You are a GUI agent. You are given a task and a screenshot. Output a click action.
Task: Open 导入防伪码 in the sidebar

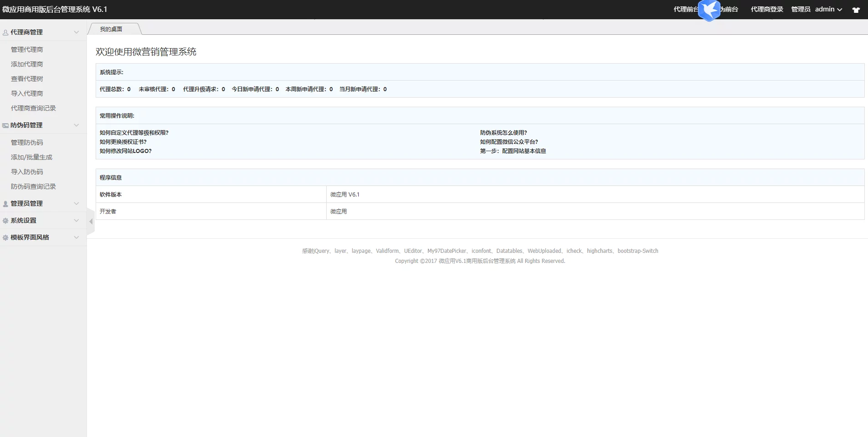click(x=27, y=172)
